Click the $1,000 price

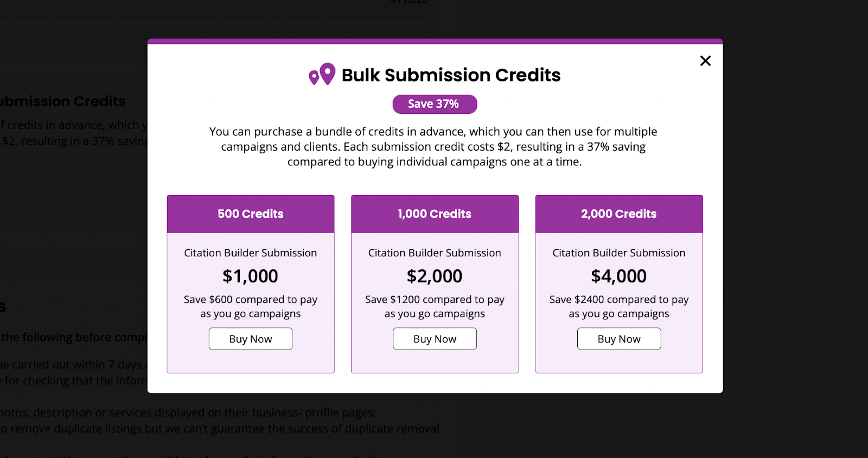[x=251, y=276]
